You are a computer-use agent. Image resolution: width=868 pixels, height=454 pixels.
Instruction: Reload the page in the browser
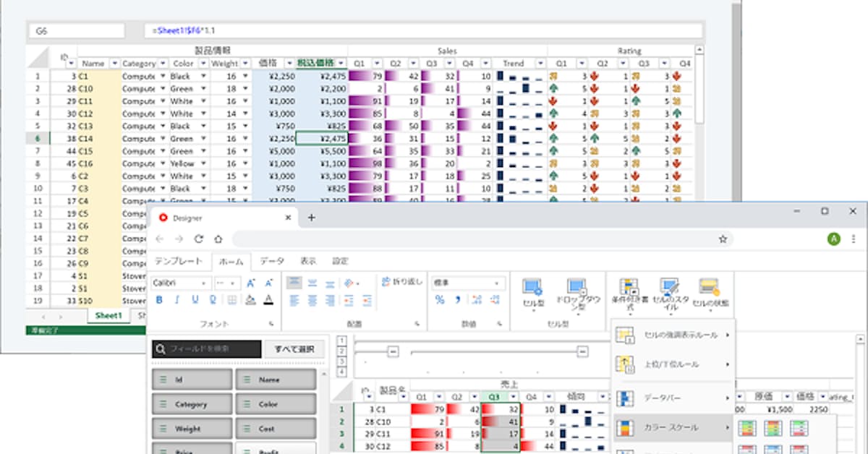click(199, 239)
